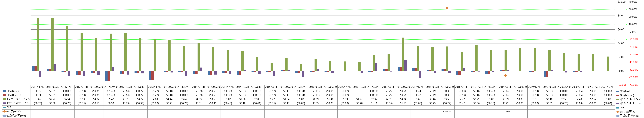Click the green net cash bar for 2011/09/30
The image size is (644, 118).
point(52,44)
